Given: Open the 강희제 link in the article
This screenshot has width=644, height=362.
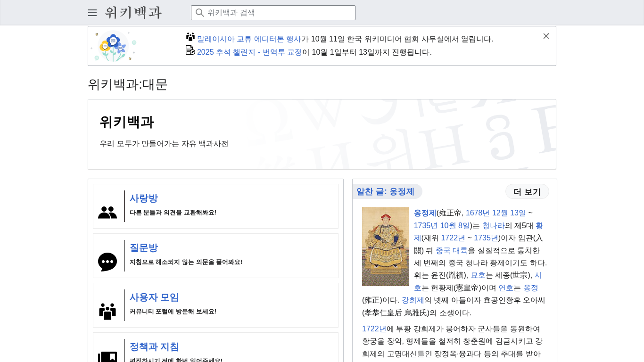Looking at the screenshot, I should coord(413,300).
